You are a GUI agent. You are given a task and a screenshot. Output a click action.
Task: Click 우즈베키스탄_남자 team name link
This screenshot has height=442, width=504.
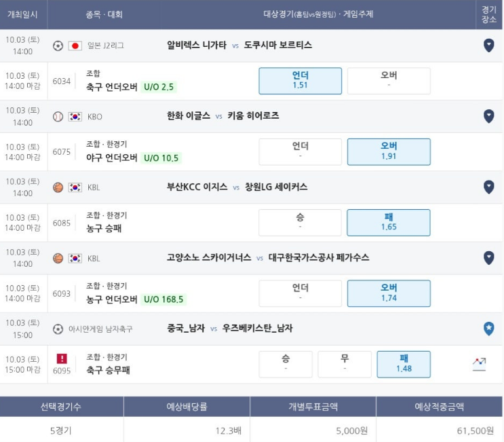pyautogui.click(x=258, y=328)
